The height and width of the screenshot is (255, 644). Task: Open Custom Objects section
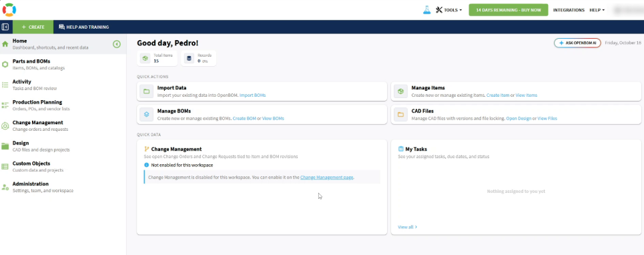(63, 166)
